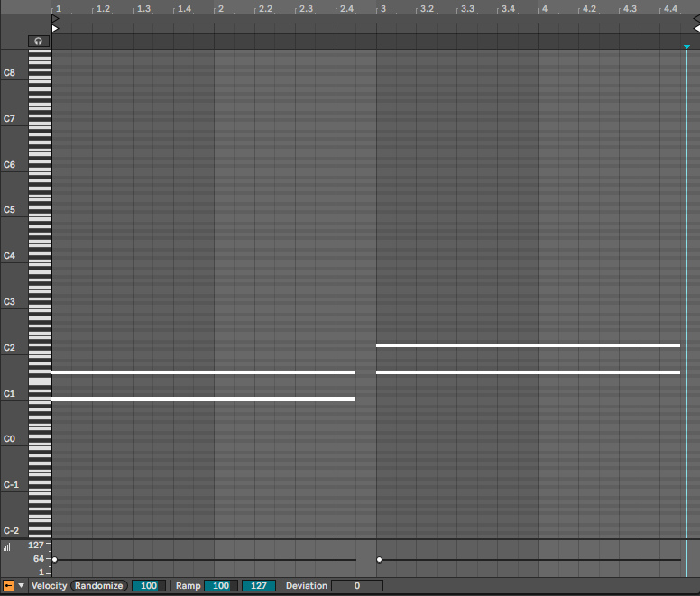700x596 pixels.
Task: Select the upper note starting at bar 1
Action: pyautogui.click(x=204, y=372)
